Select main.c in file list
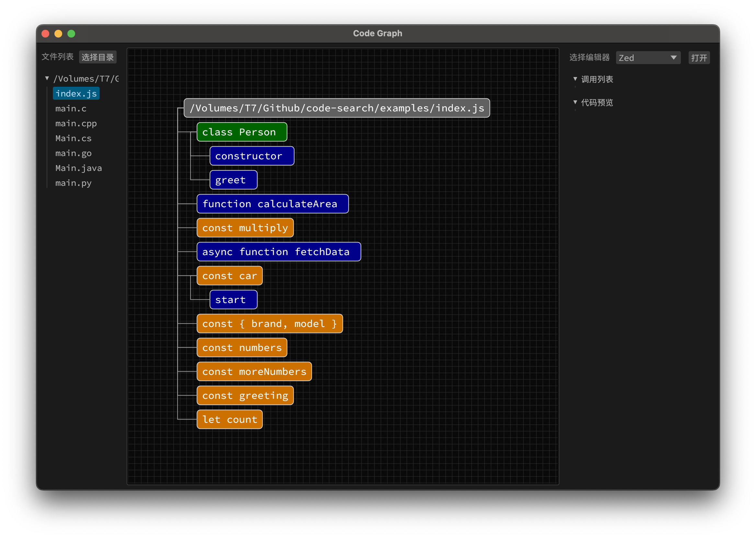Viewport: 756px width, 538px height. pos(71,109)
